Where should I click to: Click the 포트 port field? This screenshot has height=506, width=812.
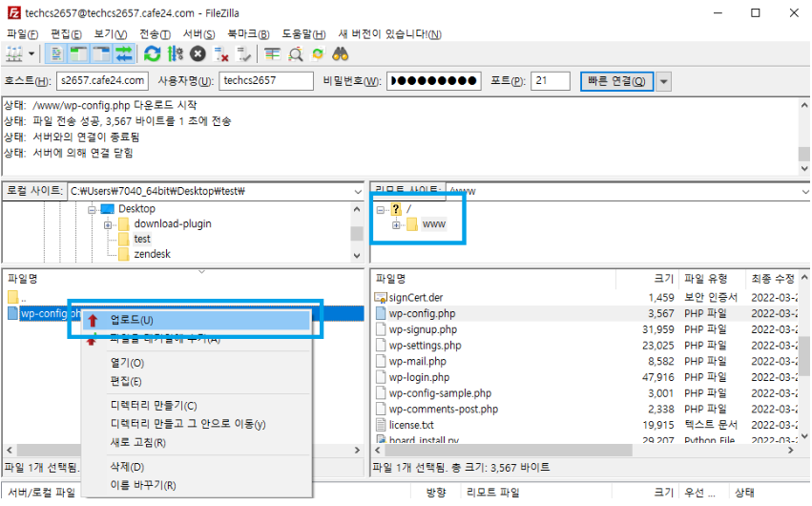[x=551, y=81]
